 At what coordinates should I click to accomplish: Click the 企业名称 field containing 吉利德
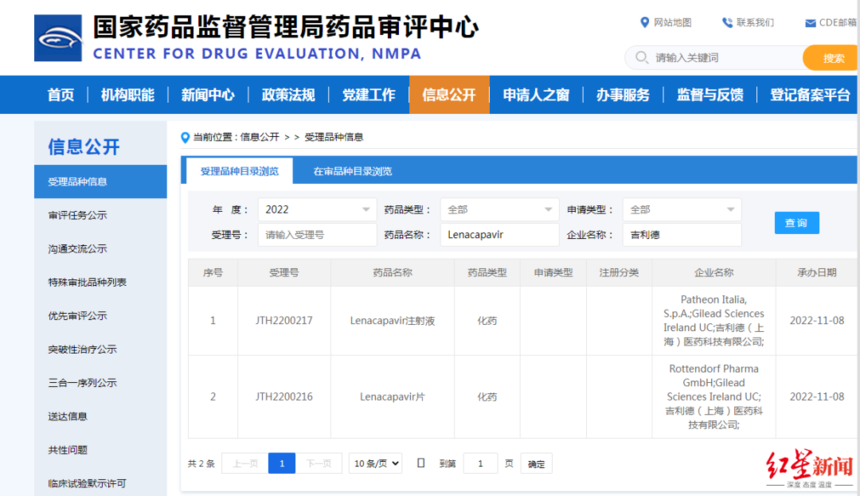click(682, 235)
